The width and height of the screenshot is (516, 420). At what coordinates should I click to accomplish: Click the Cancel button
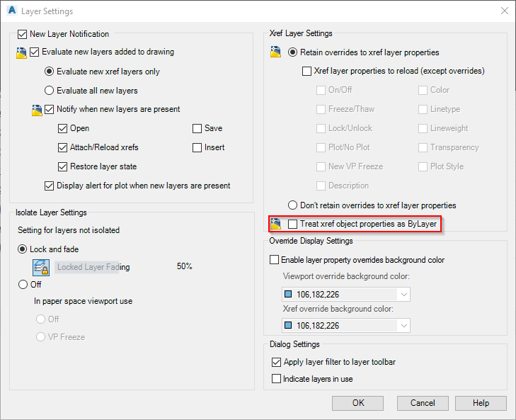point(423,403)
